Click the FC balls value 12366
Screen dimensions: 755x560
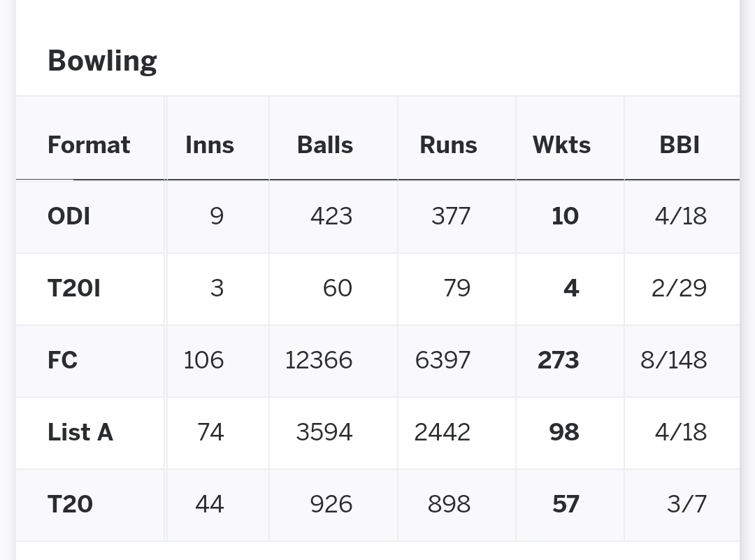(x=319, y=360)
